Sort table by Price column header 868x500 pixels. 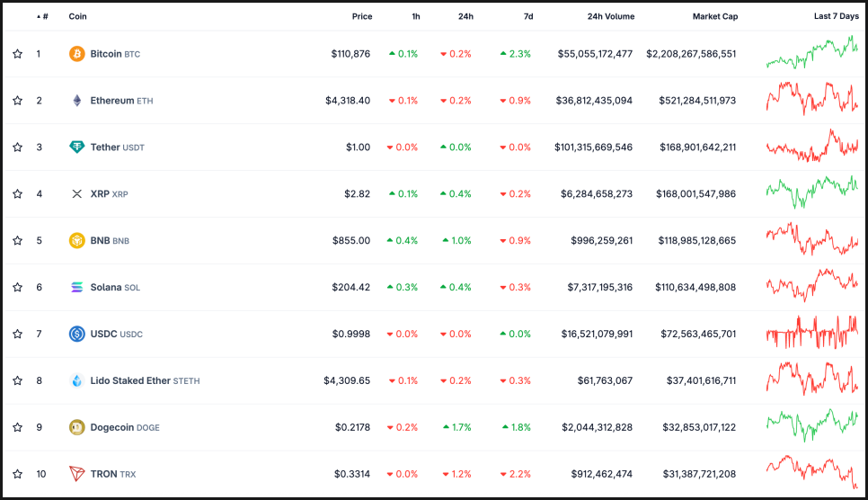[x=362, y=16]
